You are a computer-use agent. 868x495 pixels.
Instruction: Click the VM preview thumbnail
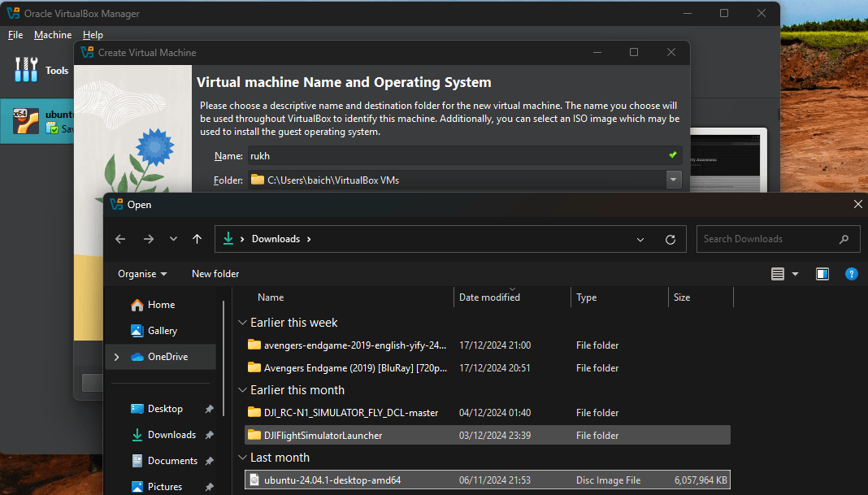click(728, 159)
